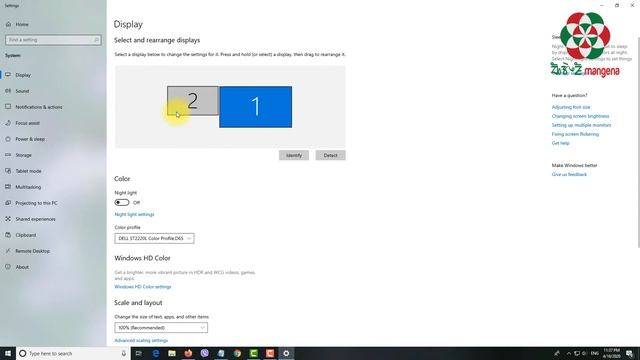Click the ENG language indicator
The width and height of the screenshot is (640, 360).
click(x=595, y=353)
